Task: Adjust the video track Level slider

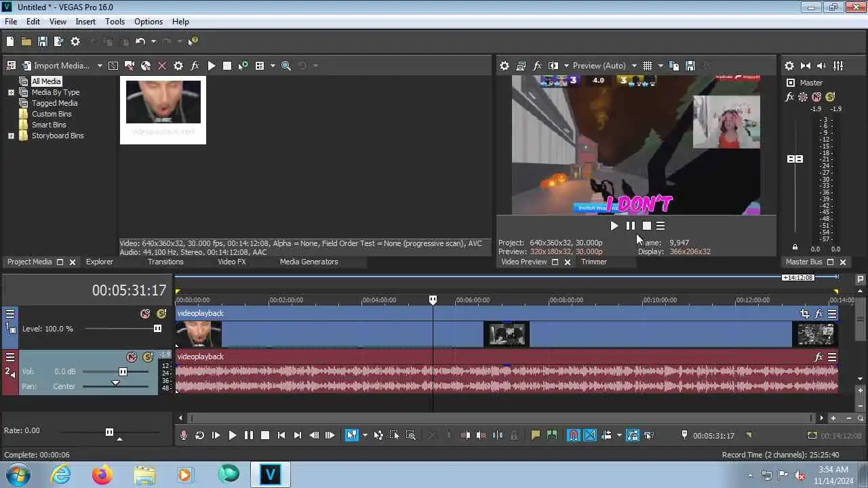Action: 157,329
